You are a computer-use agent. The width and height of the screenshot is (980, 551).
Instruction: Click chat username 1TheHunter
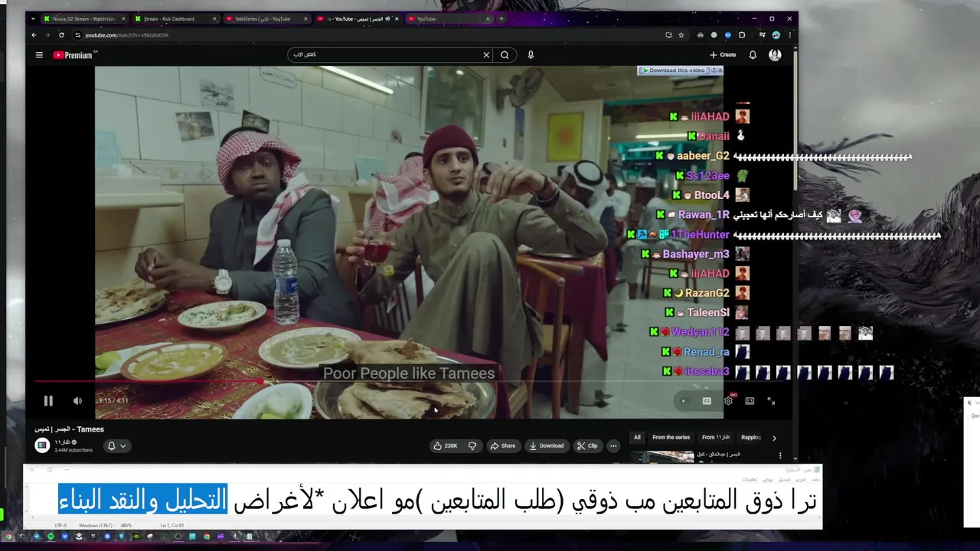click(x=700, y=235)
